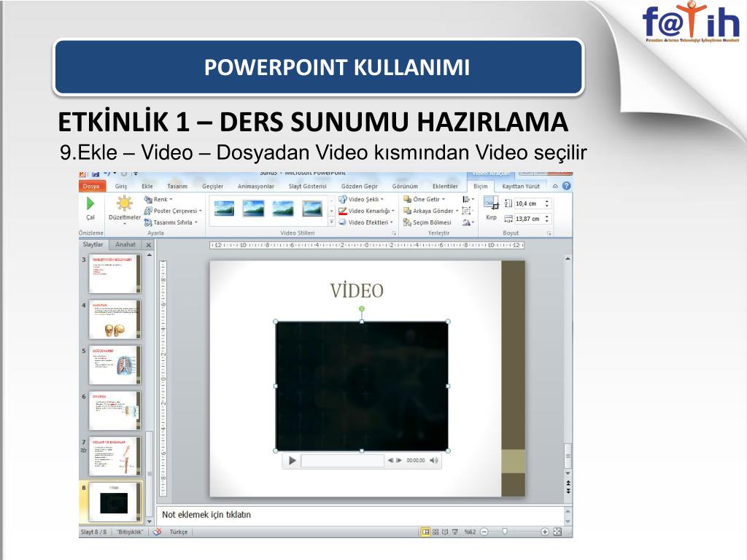Screen dimensions: 747x560
Task: Select slide 7 thumbnail
Action: pos(115,456)
